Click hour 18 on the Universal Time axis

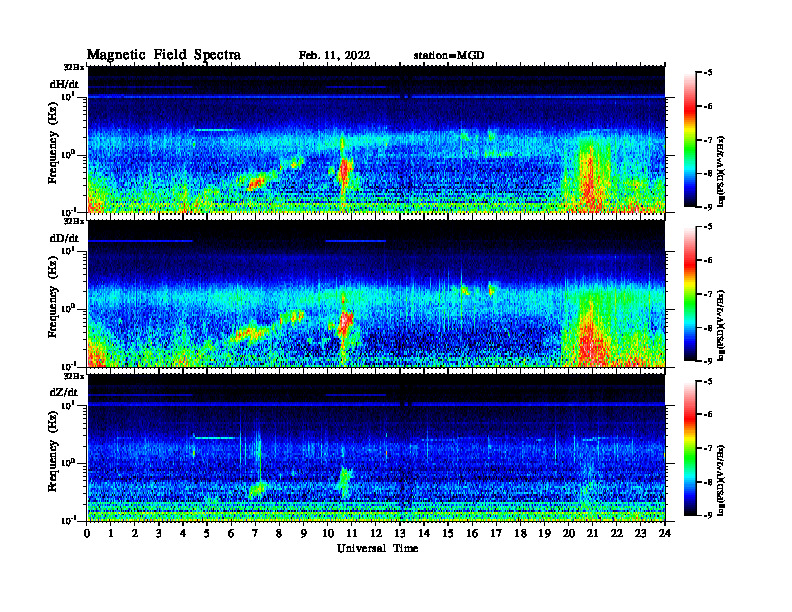click(x=520, y=533)
